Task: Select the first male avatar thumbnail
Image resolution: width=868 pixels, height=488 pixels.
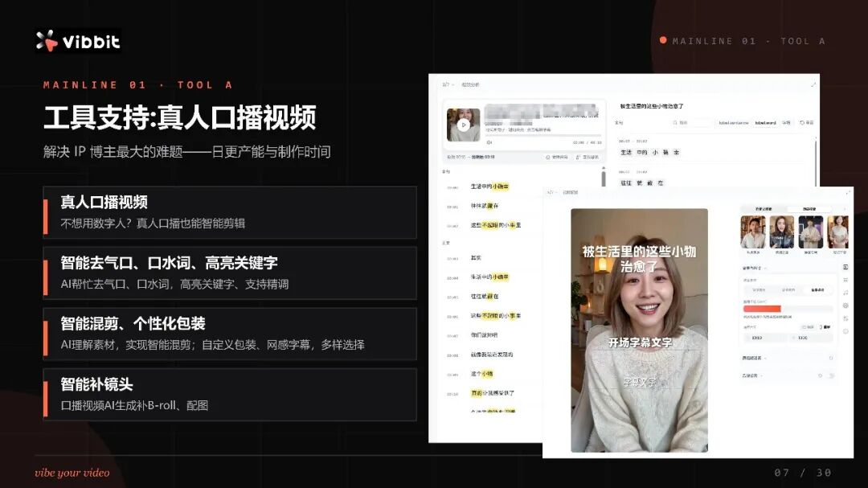Action: 753,232
